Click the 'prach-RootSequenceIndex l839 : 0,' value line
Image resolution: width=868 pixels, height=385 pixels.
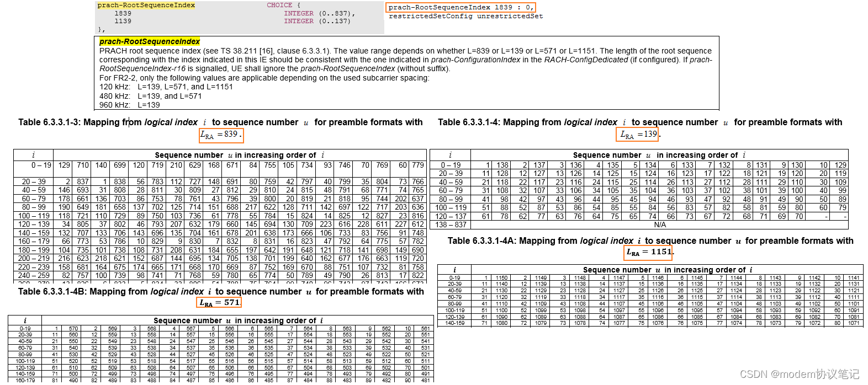pos(461,7)
